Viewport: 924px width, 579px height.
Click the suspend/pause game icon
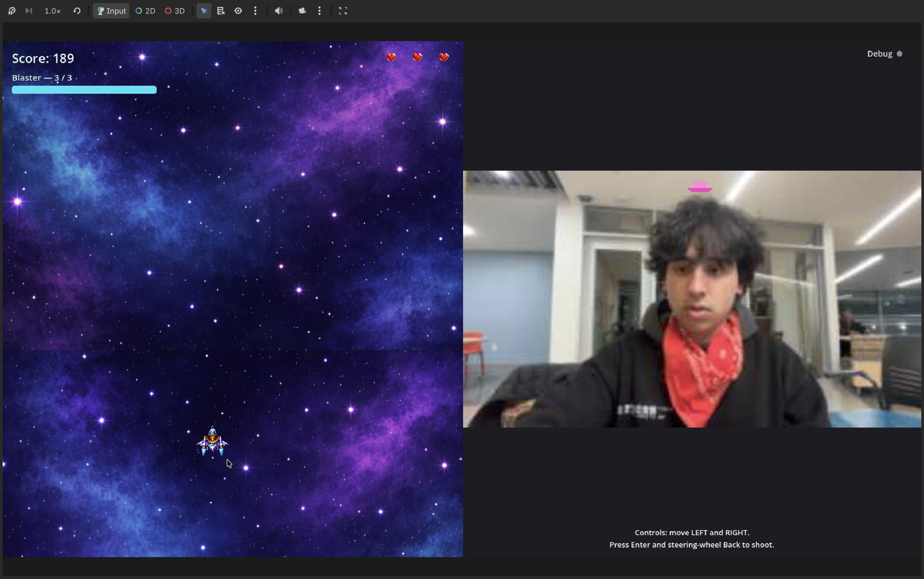12,11
